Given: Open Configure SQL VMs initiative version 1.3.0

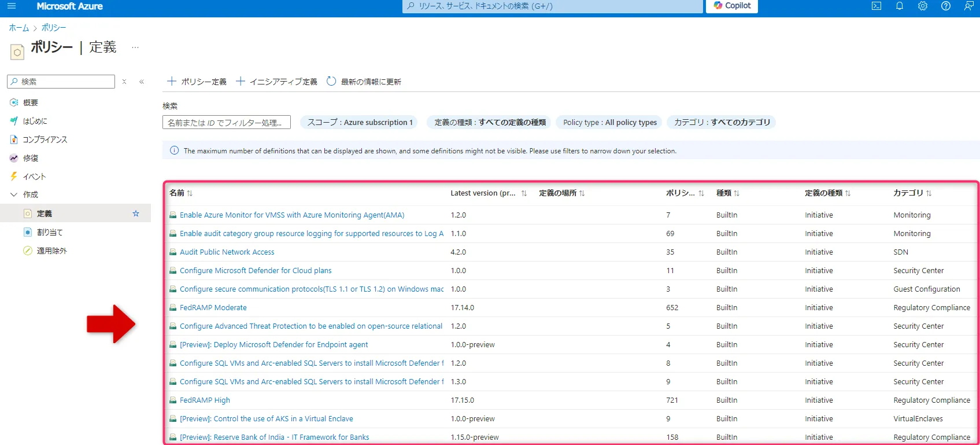Looking at the screenshot, I should coord(312,381).
